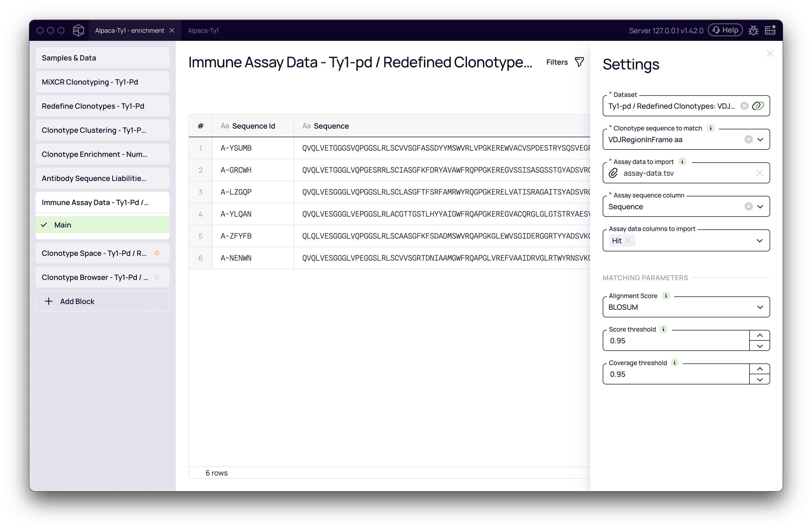Open the bug report icon in the top bar
Image resolution: width=812 pixels, height=530 pixels.
[754, 30]
